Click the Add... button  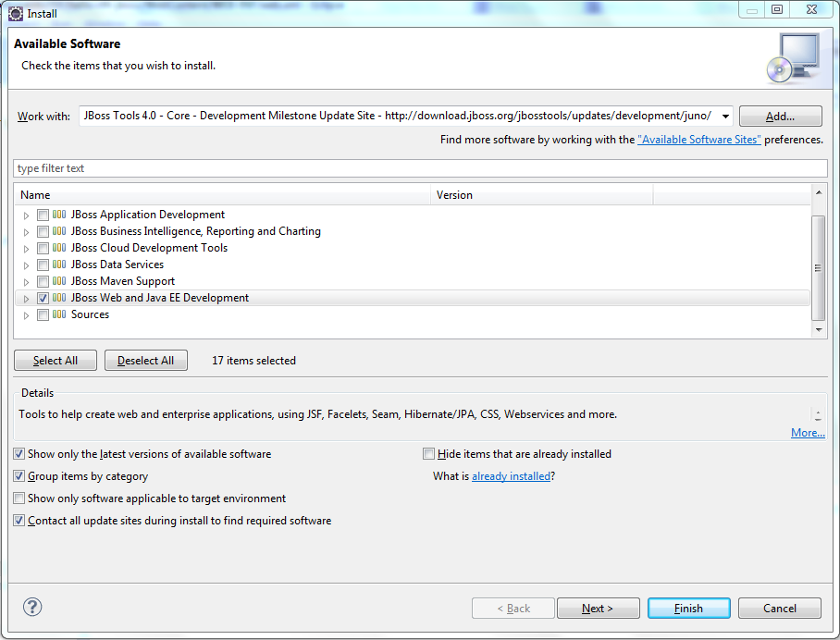[x=780, y=117]
